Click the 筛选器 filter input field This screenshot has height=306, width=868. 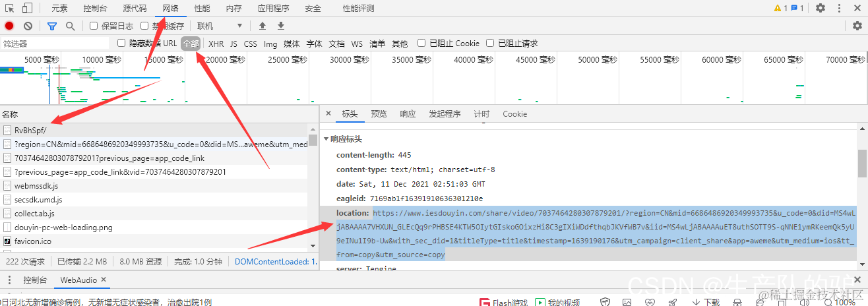(55, 43)
